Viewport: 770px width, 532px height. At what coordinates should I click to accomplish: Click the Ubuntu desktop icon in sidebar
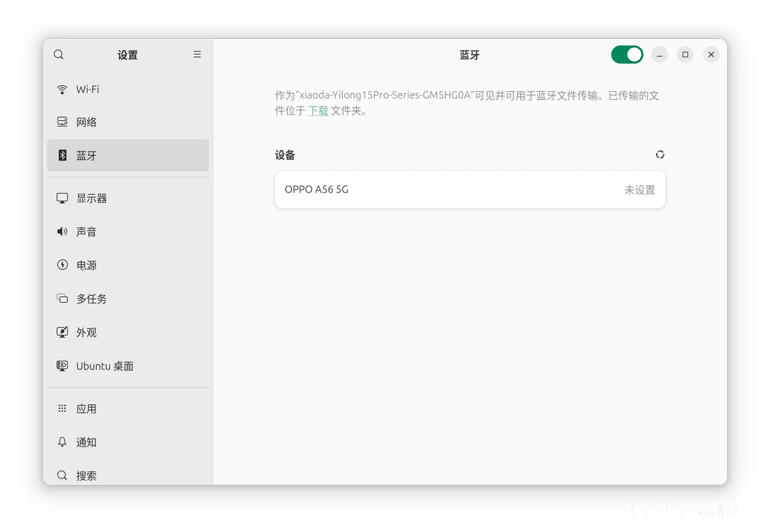click(x=62, y=365)
